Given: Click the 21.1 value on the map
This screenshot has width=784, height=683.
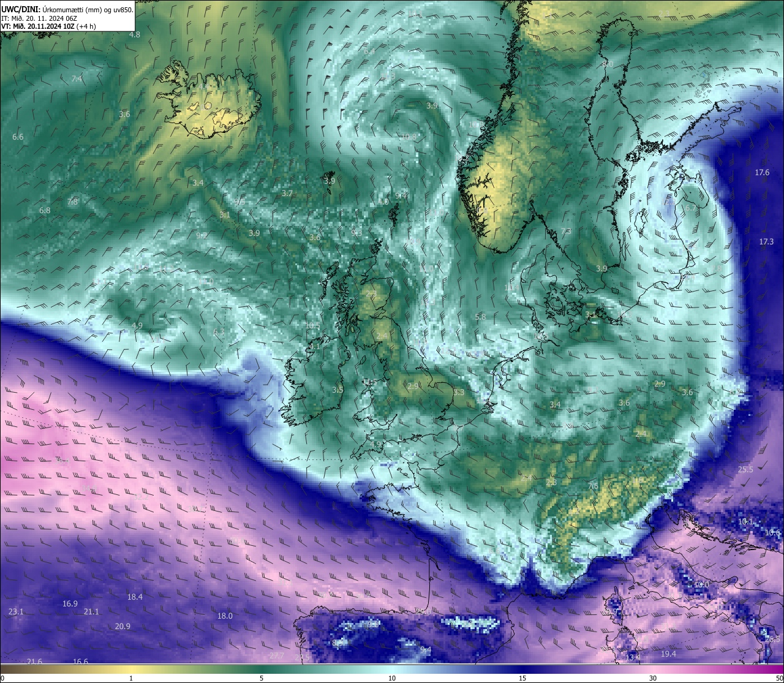Looking at the screenshot, I should 91,611.
